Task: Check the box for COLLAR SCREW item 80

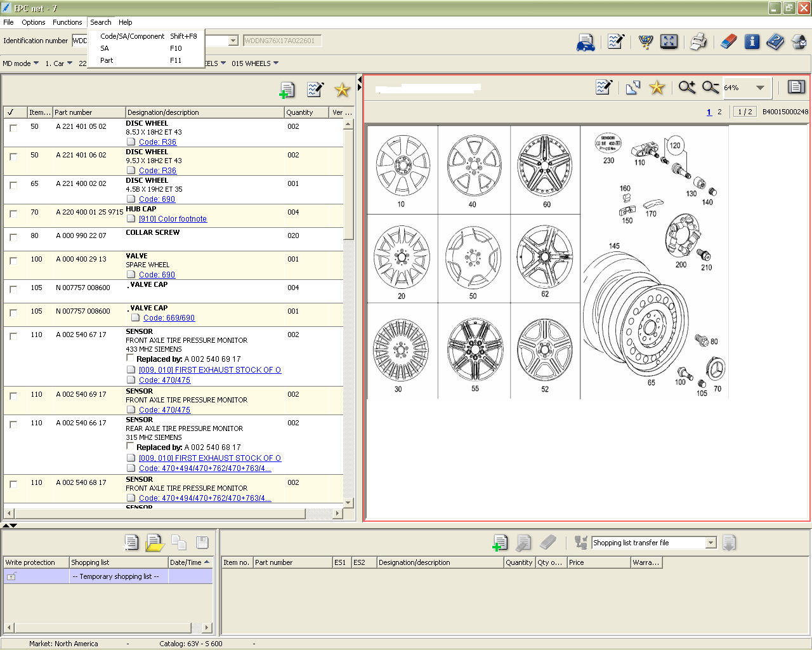Action: coord(13,237)
